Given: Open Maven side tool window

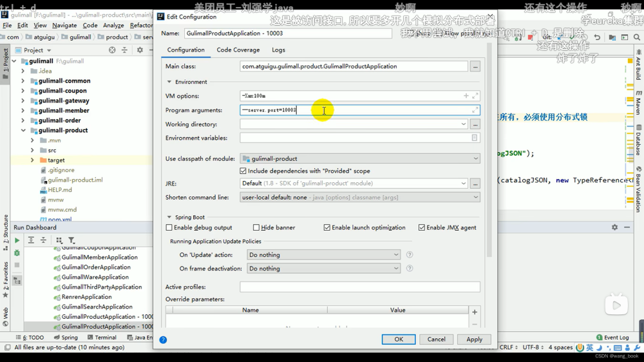Looking at the screenshot, I should (x=639, y=102).
